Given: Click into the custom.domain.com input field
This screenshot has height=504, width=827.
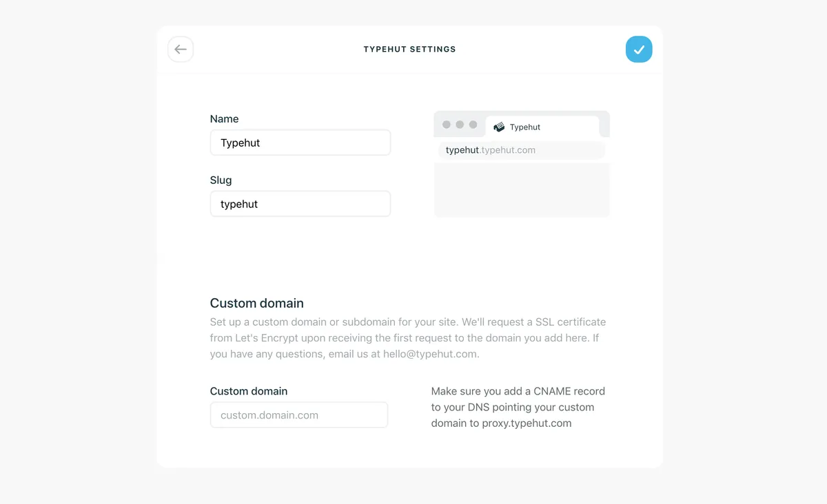Looking at the screenshot, I should [299, 415].
